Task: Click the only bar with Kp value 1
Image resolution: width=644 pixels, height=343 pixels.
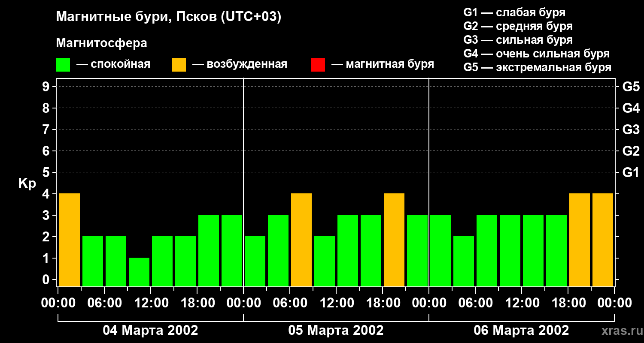Action: (x=139, y=272)
